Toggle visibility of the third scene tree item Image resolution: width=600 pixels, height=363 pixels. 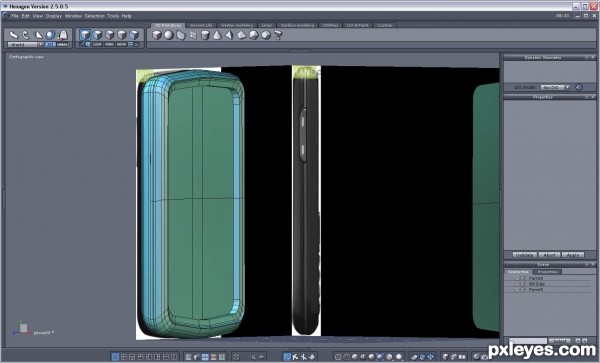[x=517, y=290]
